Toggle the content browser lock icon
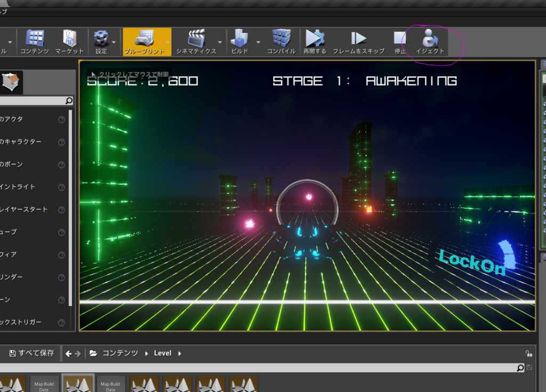The width and height of the screenshot is (546, 392). click(528, 354)
